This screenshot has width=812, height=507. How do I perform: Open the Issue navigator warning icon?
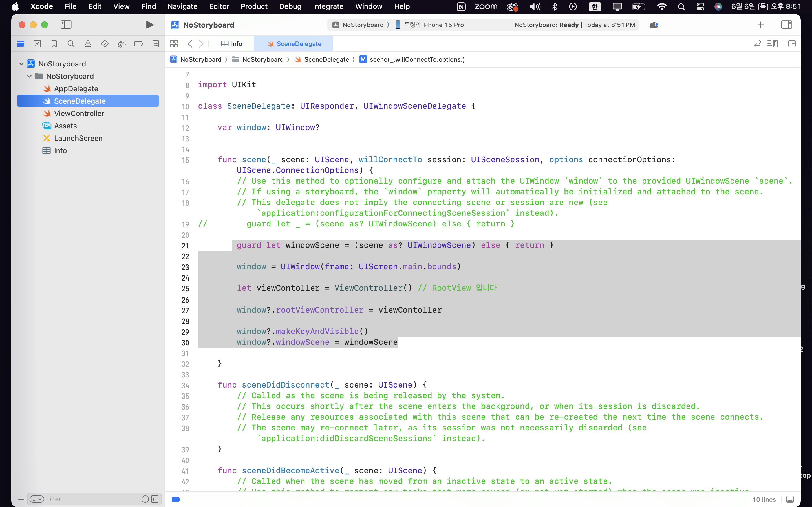coord(88,44)
